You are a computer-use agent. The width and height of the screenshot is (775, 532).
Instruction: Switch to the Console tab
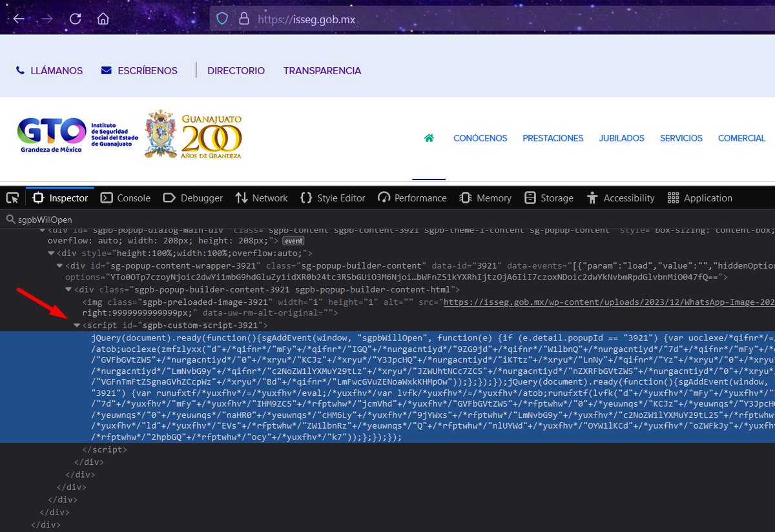[125, 198]
